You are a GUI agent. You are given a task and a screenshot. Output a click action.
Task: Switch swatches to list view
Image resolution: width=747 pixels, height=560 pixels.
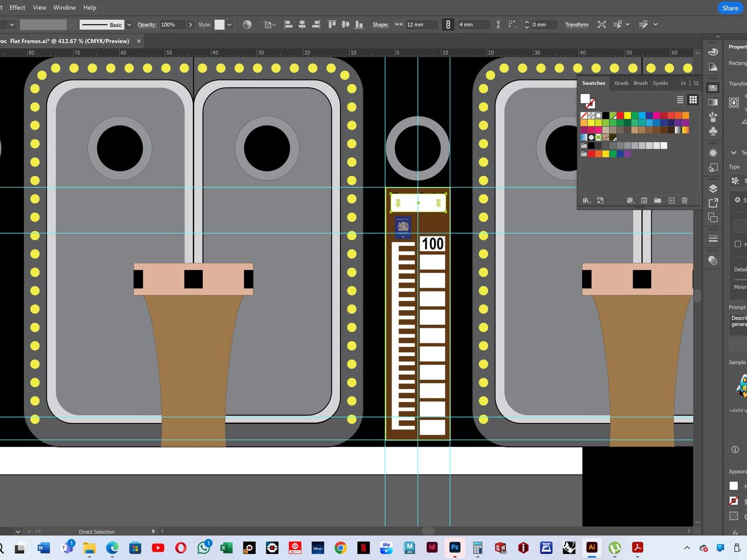[x=680, y=100]
